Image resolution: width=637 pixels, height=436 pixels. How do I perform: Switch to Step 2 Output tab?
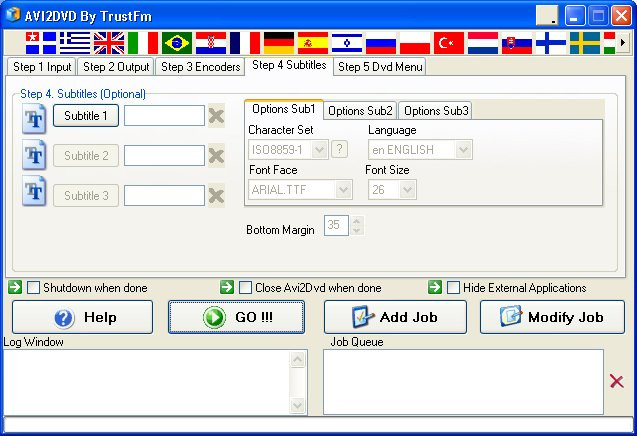[116, 67]
